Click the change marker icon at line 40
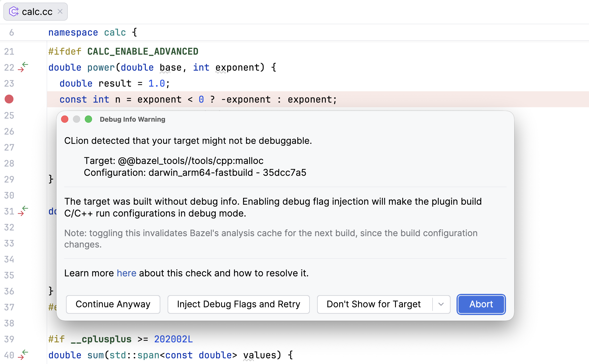The image size is (589, 364). pos(23,355)
